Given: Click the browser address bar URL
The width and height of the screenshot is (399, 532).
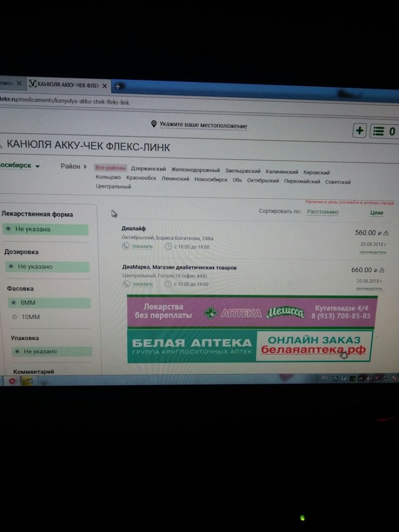Looking at the screenshot, I should 69,102.
